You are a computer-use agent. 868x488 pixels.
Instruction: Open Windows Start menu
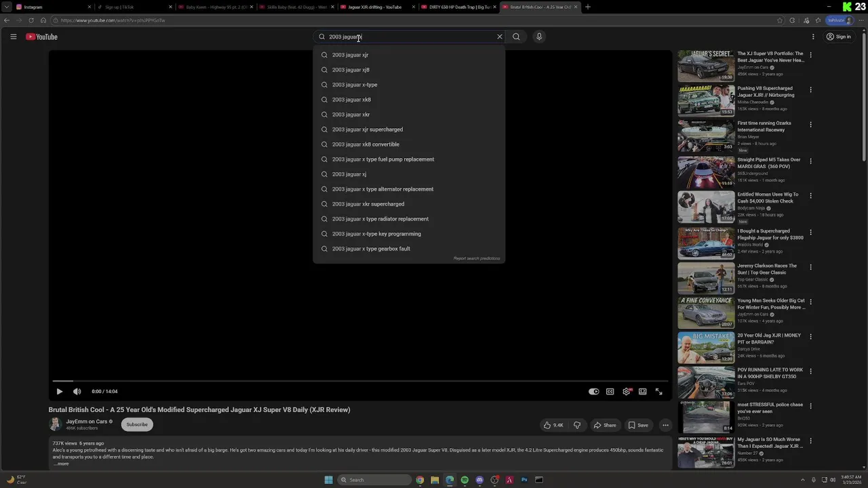329,480
